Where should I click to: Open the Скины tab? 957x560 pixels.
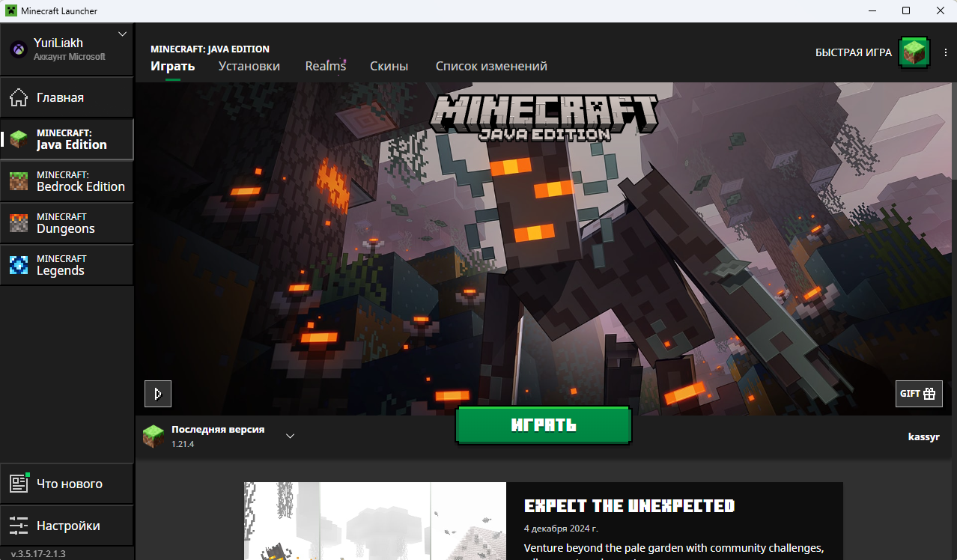click(389, 66)
